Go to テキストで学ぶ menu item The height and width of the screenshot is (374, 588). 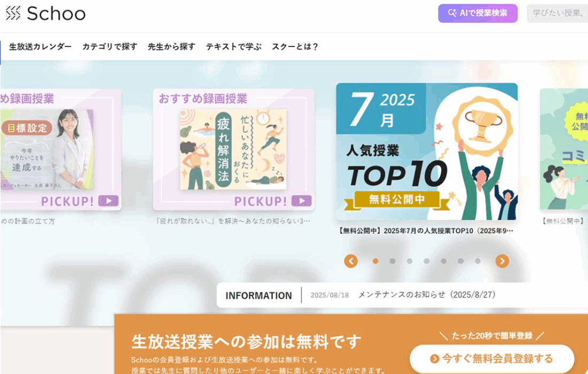tap(234, 46)
